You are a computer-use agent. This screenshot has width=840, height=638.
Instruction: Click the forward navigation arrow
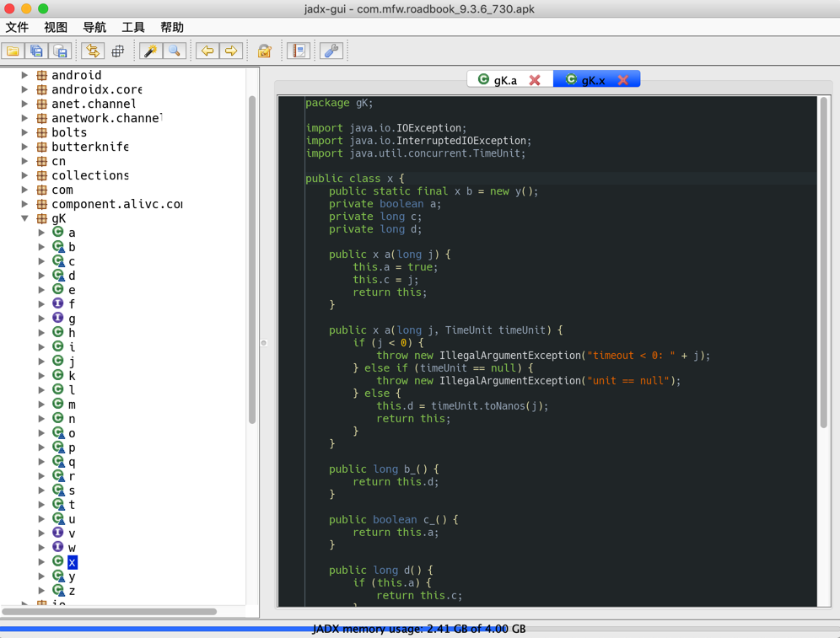pos(231,51)
